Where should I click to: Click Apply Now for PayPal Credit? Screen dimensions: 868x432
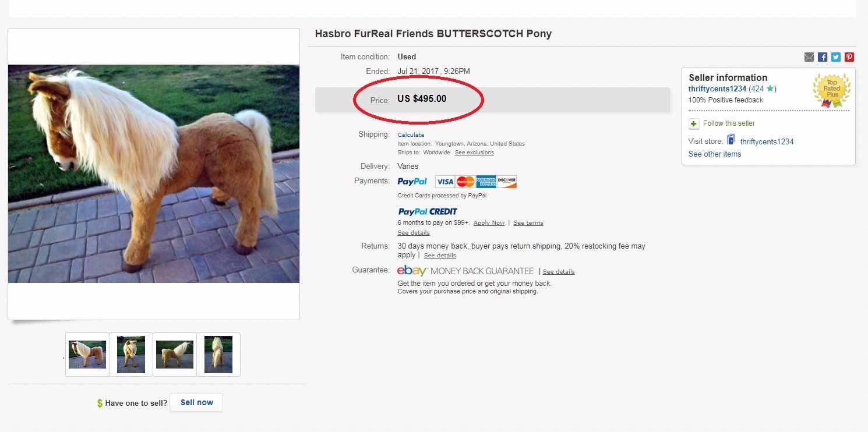(489, 223)
